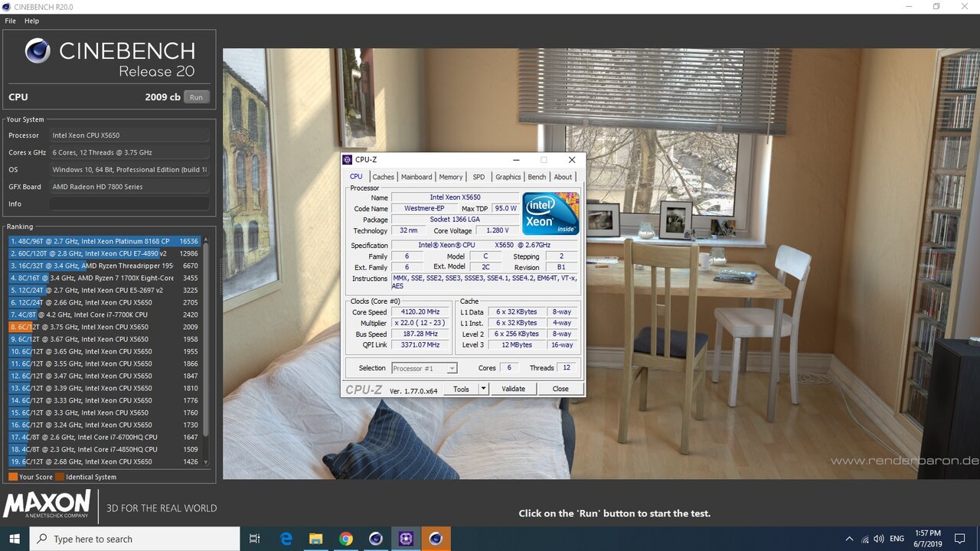Screen dimensions: 980x551
Task: Open the Processor #1 selection dropdown
Action: pyautogui.click(x=424, y=368)
